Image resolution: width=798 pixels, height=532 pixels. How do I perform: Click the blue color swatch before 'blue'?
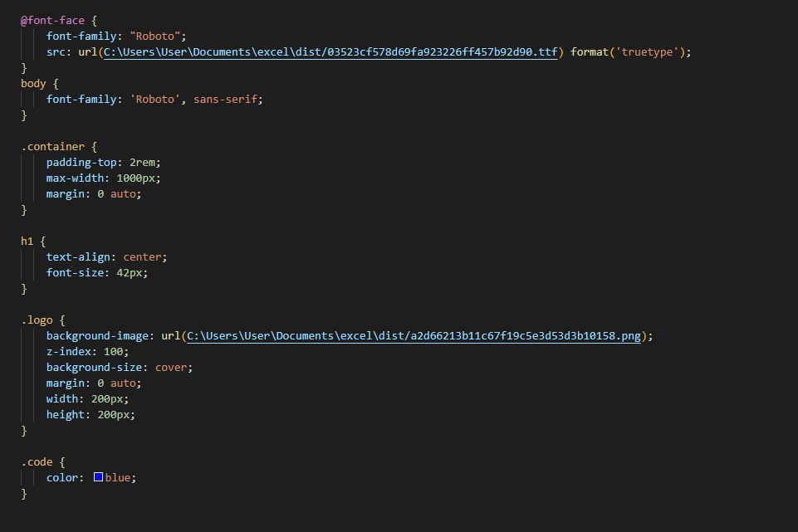coord(98,477)
